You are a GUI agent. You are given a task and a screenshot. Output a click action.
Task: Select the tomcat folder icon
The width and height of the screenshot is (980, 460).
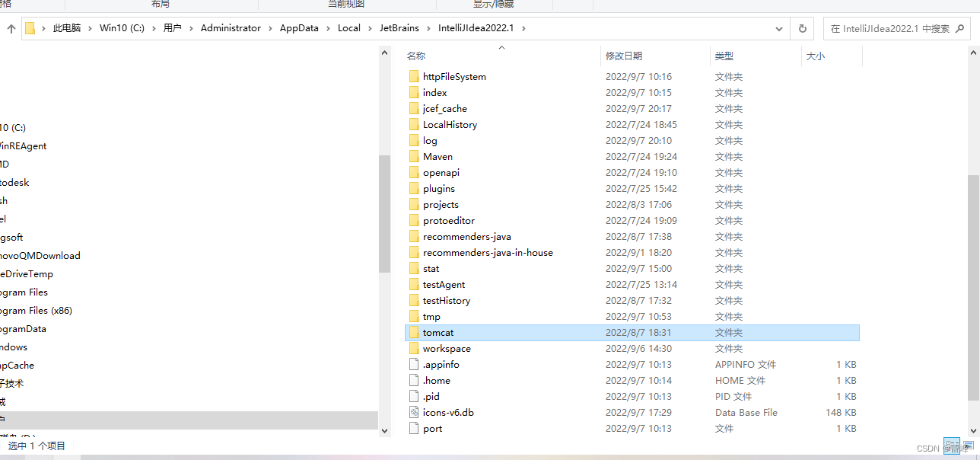pyautogui.click(x=414, y=332)
